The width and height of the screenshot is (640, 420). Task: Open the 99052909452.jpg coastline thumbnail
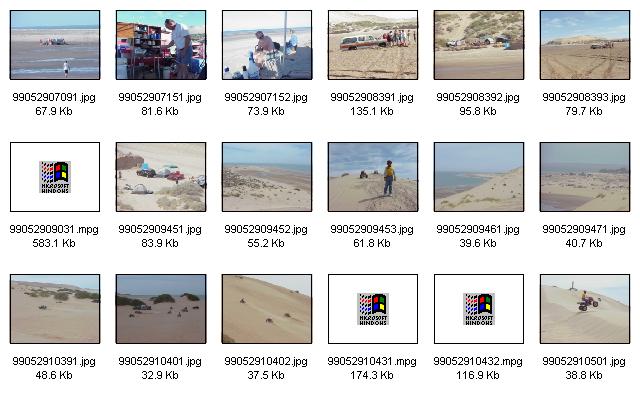point(267,177)
